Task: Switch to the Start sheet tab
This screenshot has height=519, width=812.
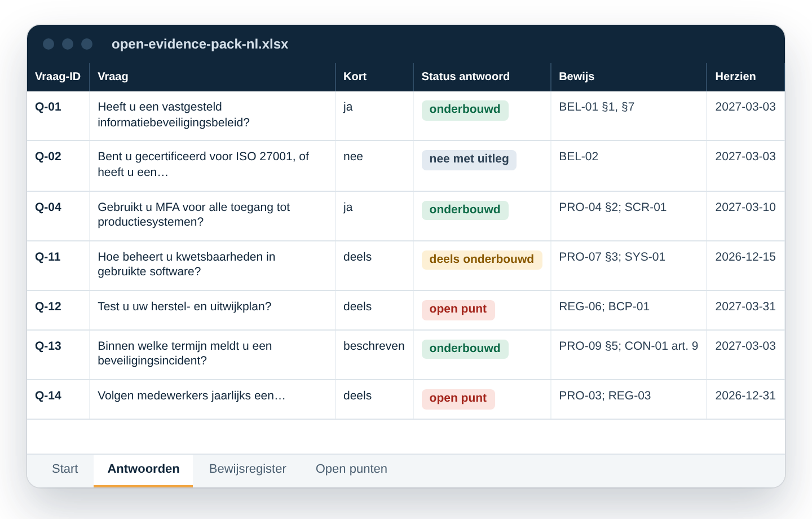Action: click(x=65, y=469)
